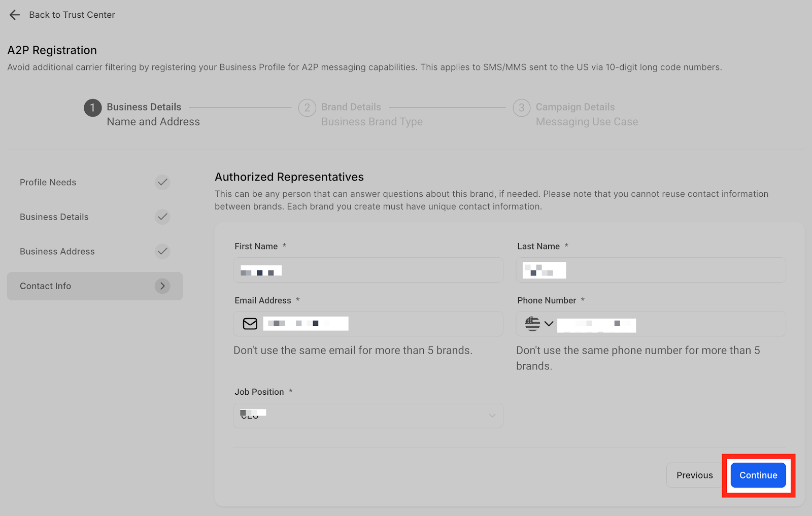
Task: Go Back to Trust Center
Action: [72, 15]
